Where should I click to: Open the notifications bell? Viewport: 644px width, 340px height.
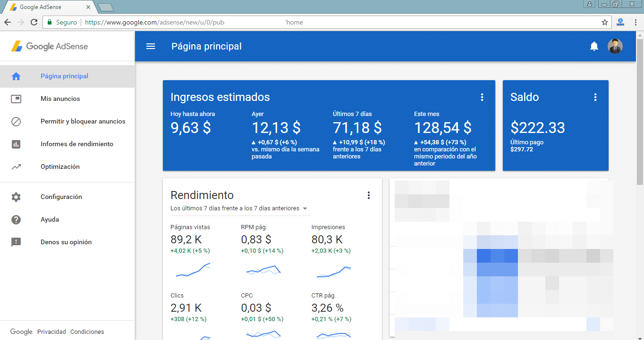tap(594, 46)
